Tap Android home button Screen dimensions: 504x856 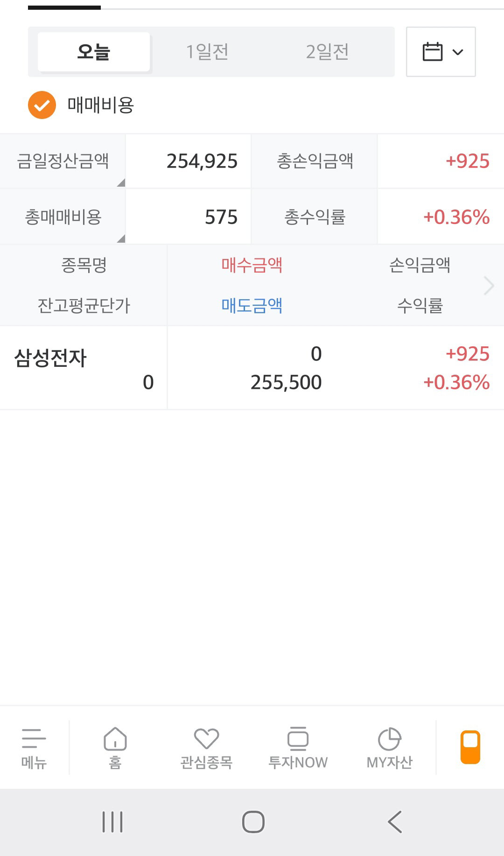click(253, 822)
